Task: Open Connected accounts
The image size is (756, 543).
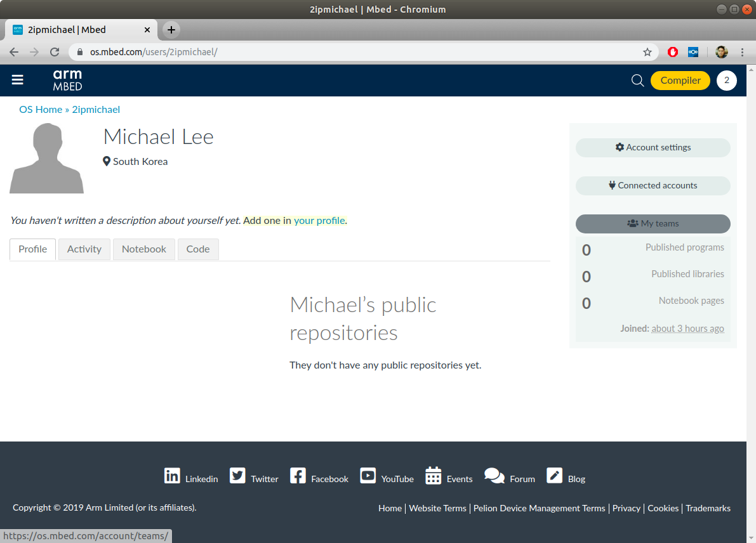Action: click(x=653, y=185)
